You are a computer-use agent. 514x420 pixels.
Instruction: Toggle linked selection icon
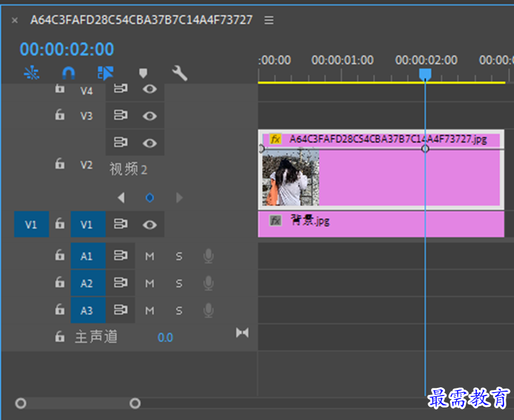105,73
